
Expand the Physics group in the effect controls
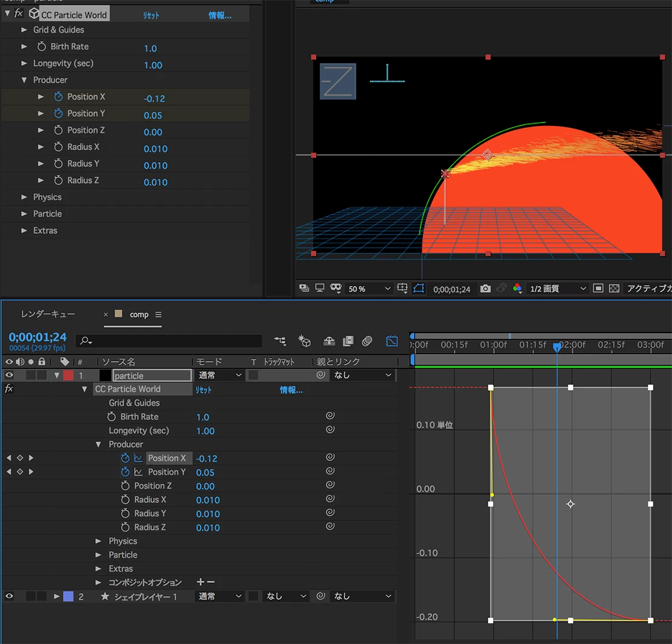coord(24,197)
